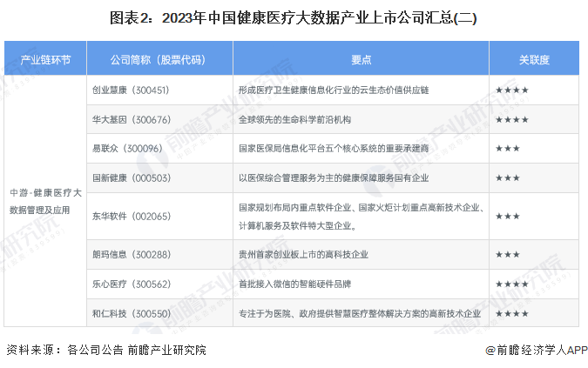Click the 要点 column header
The width and height of the screenshot is (588, 368).
(361, 59)
